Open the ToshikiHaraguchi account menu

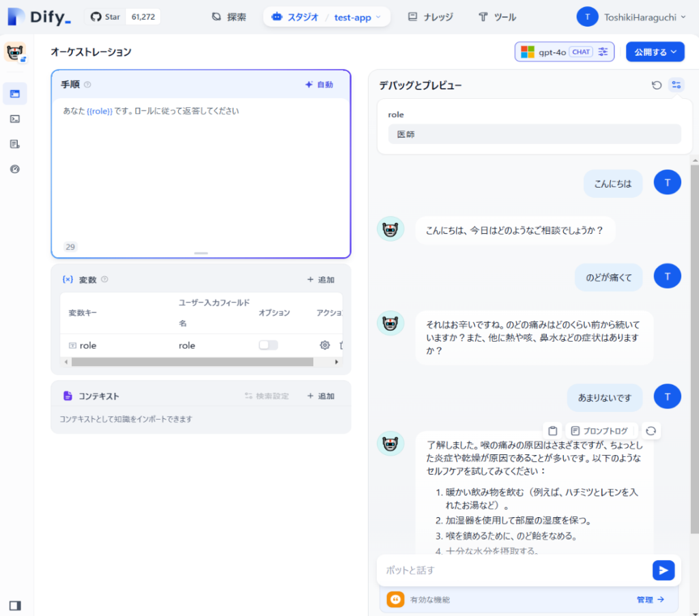click(x=644, y=17)
